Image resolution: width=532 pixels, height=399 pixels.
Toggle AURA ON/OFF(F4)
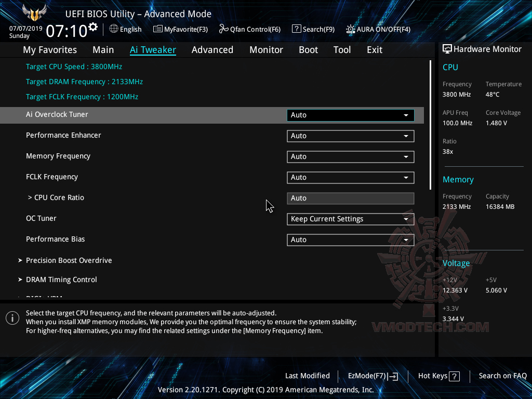[x=378, y=29]
